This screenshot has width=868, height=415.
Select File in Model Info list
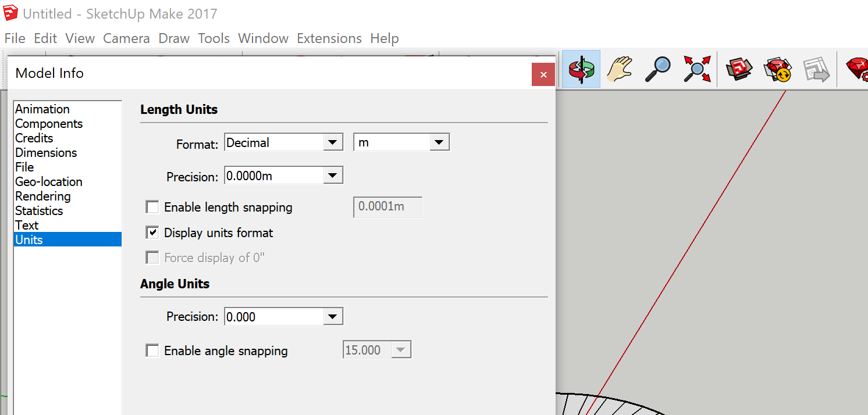[67, 167]
